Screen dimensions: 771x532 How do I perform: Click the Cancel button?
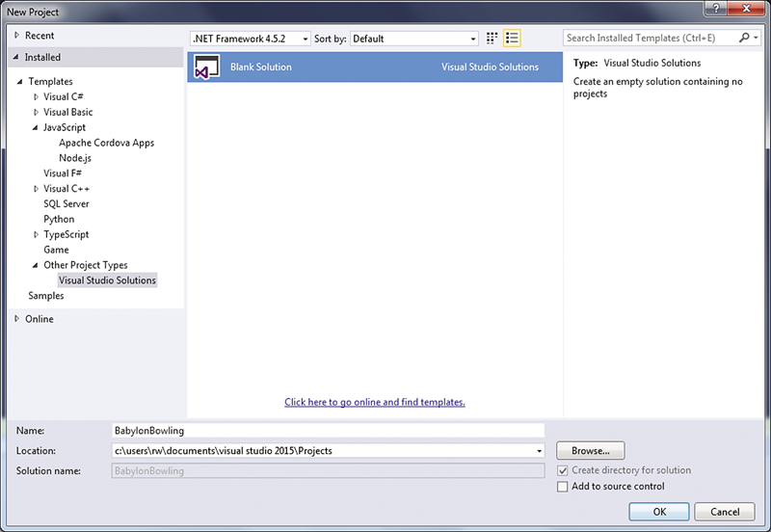[x=725, y=512]
